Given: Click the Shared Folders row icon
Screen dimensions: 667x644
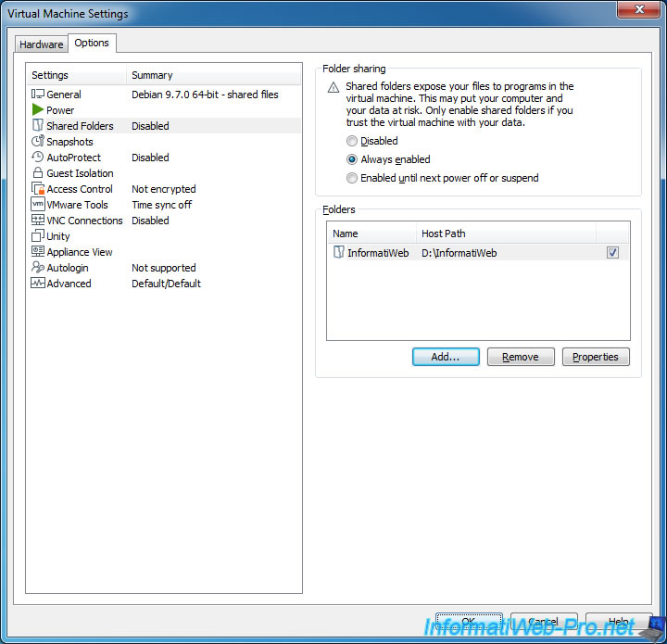Looking at the screenshot, I should [x=37, y=125].
